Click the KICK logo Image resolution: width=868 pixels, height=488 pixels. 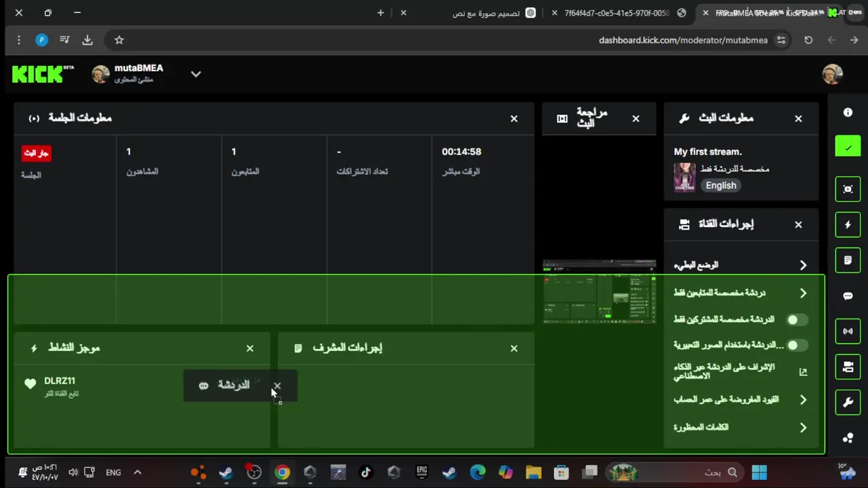43,73
